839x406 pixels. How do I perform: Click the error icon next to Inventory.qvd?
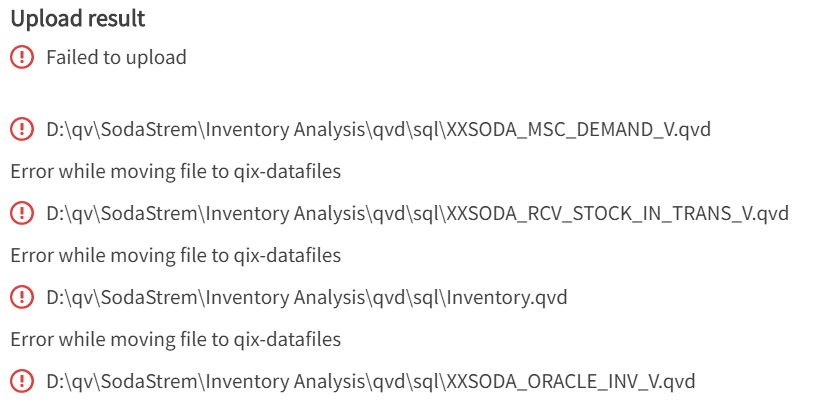pos(21,297)
